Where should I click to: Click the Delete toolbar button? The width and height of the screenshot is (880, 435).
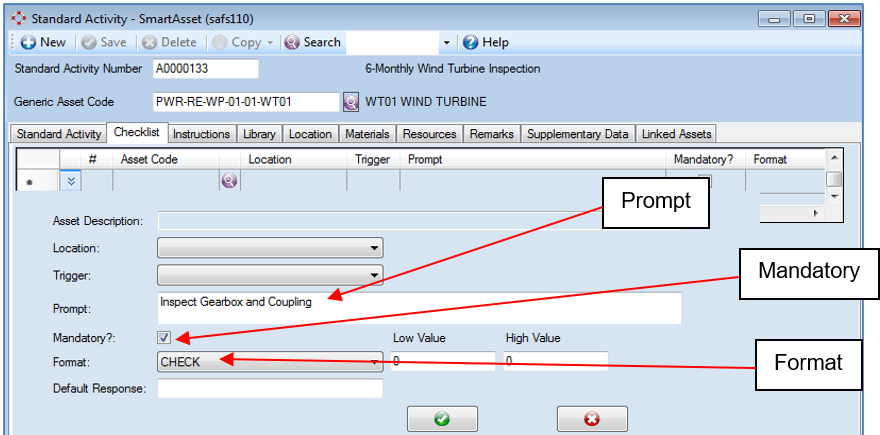pos(169,42)
